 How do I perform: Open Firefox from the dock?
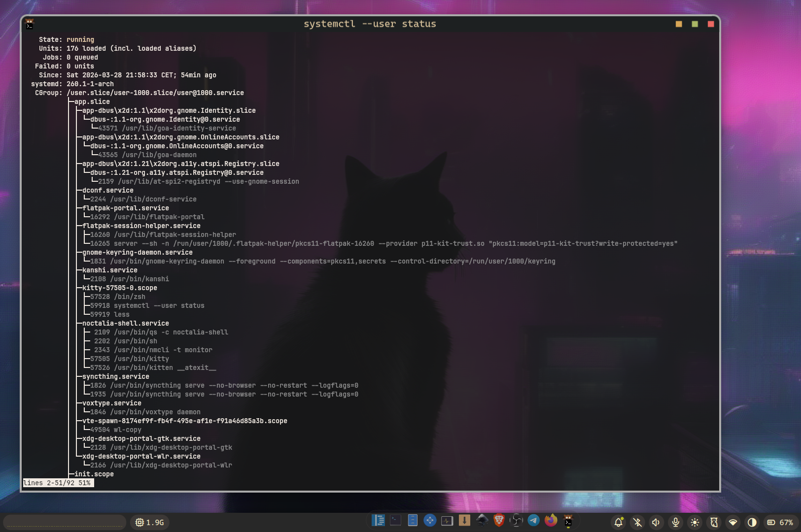551,521
